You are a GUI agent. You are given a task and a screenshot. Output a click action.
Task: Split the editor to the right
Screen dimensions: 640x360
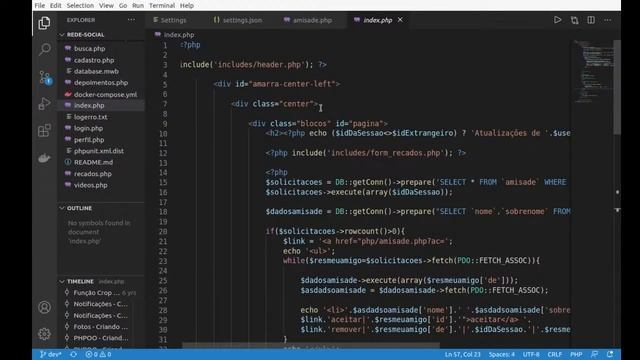click(x=591, y=20)
